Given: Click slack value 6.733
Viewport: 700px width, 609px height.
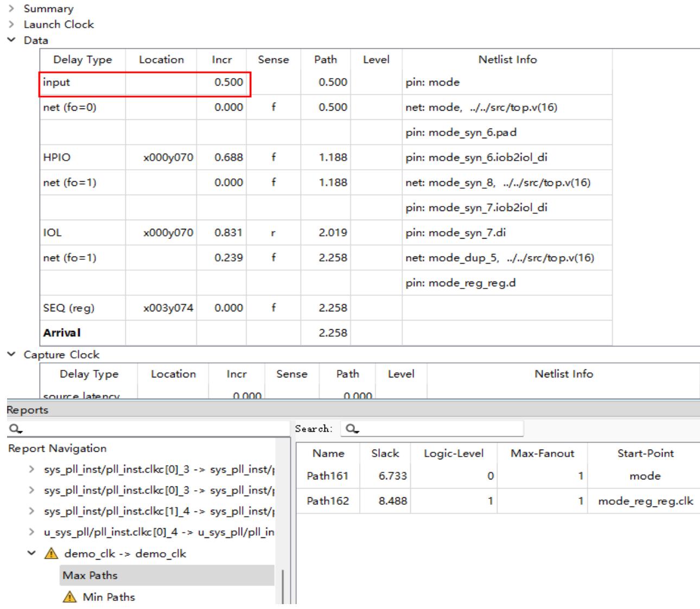Looking at the screenshot, I should (x=392, y=476).
